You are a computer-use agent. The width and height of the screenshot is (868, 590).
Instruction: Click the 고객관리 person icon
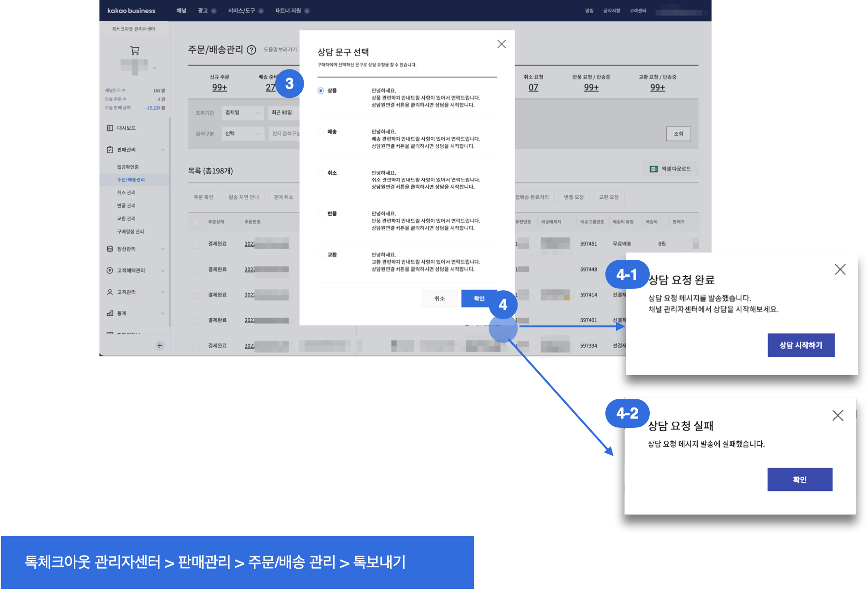pos(110,292)
